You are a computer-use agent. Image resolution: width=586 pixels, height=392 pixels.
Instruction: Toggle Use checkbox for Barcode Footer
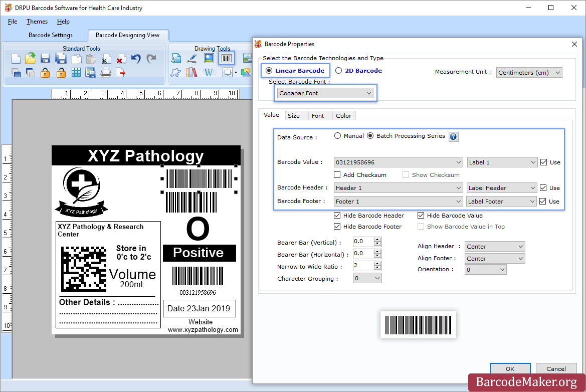[543, 202]
